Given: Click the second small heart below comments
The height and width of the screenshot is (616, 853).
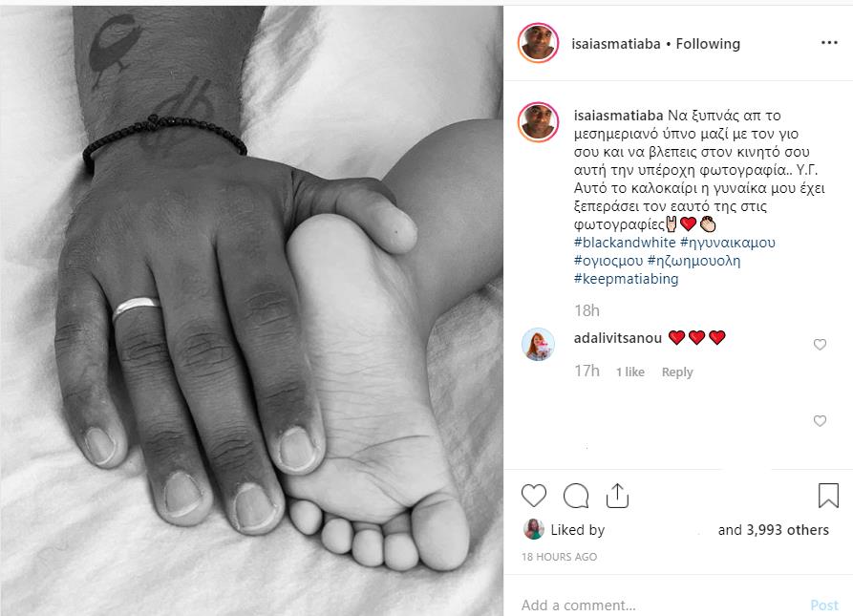Looking at the screenshot, I should pyautogui.click(x=820, y=421).
